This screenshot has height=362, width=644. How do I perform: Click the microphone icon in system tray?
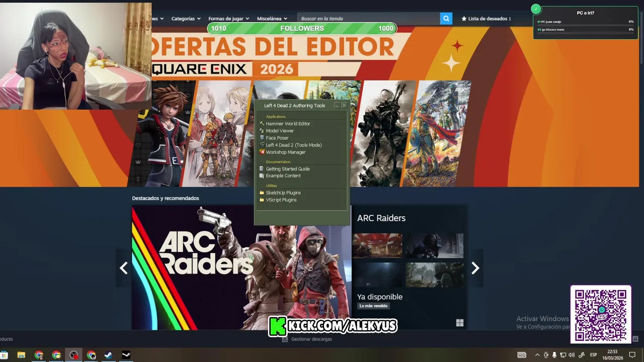(554, 355)
